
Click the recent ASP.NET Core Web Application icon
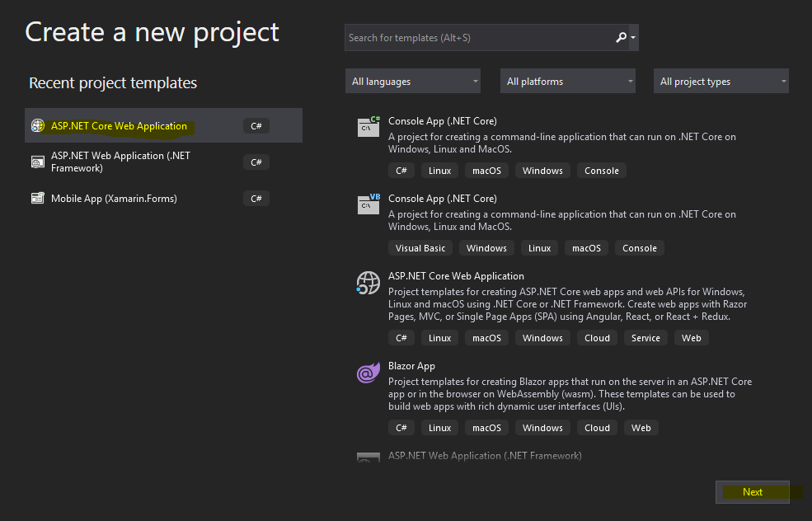click(38, 126)
